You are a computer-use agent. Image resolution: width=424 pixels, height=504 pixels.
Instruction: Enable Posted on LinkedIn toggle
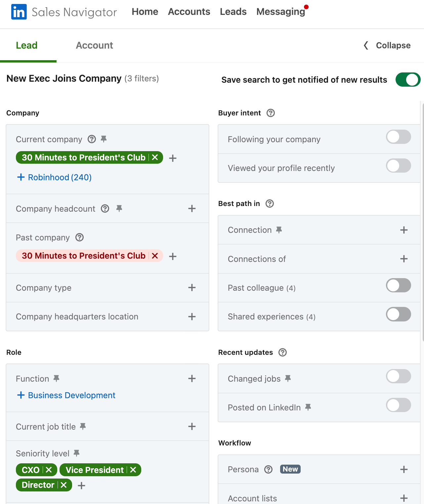(399, 405)
